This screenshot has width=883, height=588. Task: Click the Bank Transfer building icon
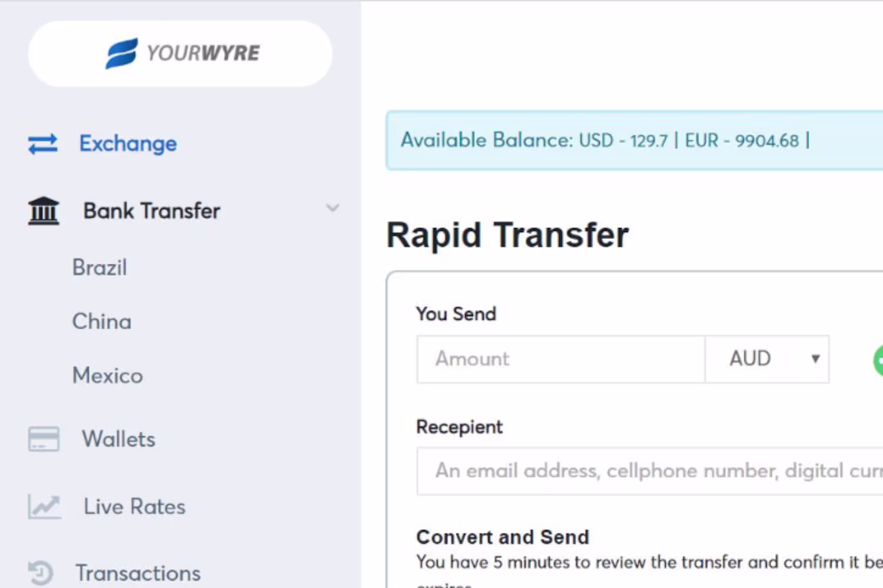pos(44,211)
